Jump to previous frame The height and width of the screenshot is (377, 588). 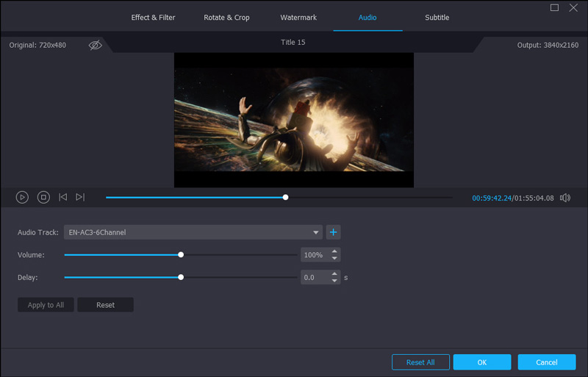[x=63, y=197]
